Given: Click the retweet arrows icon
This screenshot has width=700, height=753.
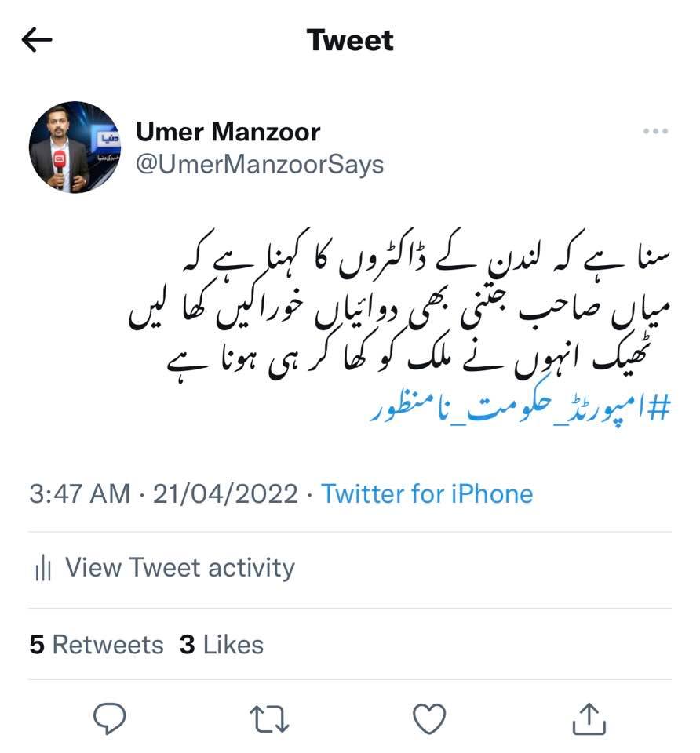Looking at the screenshot, I should 269,719.
